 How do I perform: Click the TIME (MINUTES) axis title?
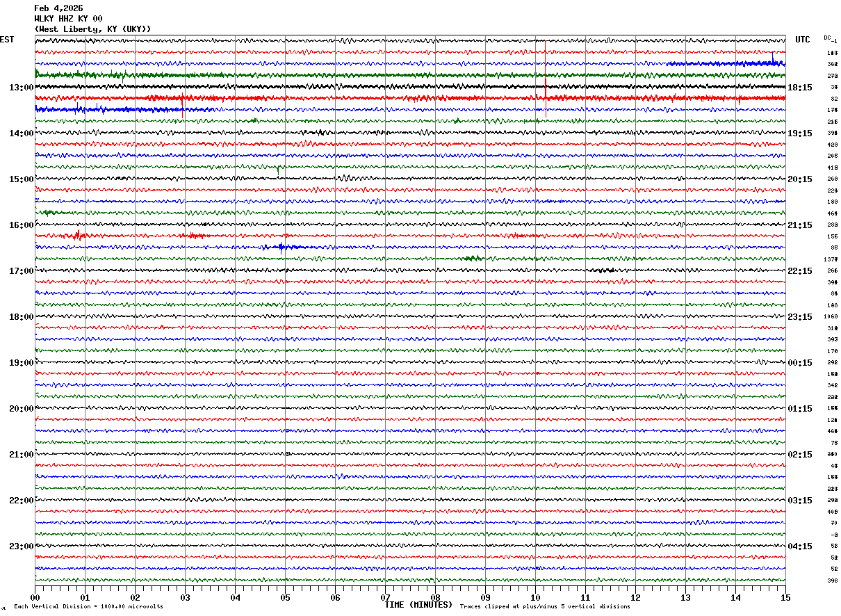point(418,605)
